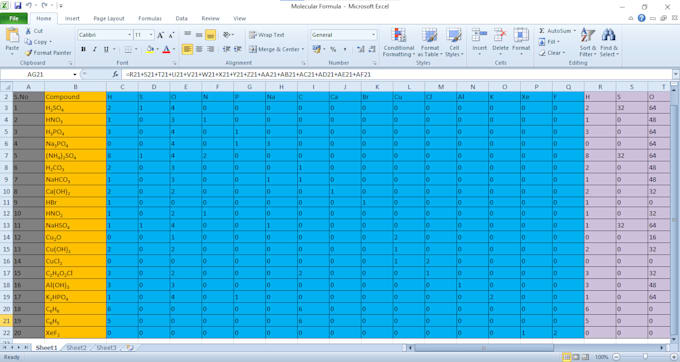Click the horizontal scrollbar thumb
The height and width of the screenshot is (362, 680).
pos(484,348)
